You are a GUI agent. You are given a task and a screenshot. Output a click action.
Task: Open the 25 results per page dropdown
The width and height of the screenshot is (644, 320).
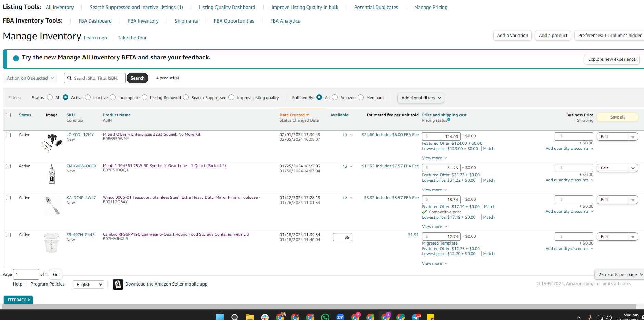[x=619, y=274]
